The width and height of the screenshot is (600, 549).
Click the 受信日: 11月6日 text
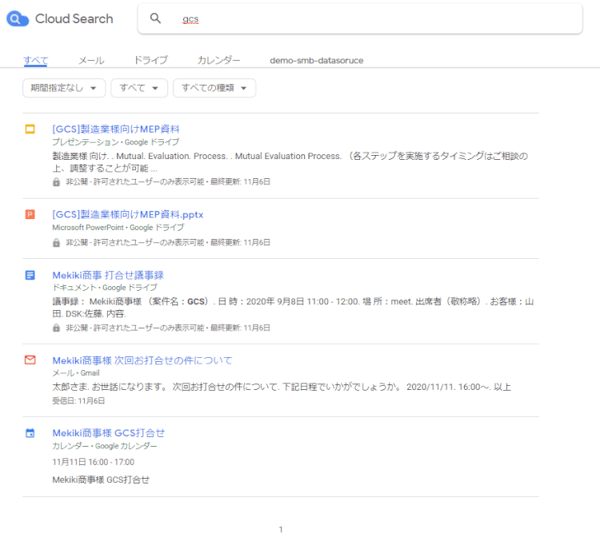click(x=78, y=401)
